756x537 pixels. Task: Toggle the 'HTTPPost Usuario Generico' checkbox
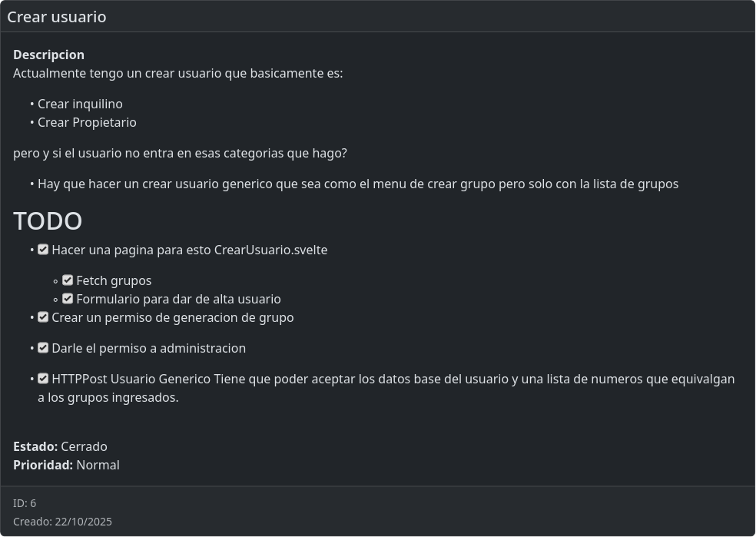pos(43,379)
